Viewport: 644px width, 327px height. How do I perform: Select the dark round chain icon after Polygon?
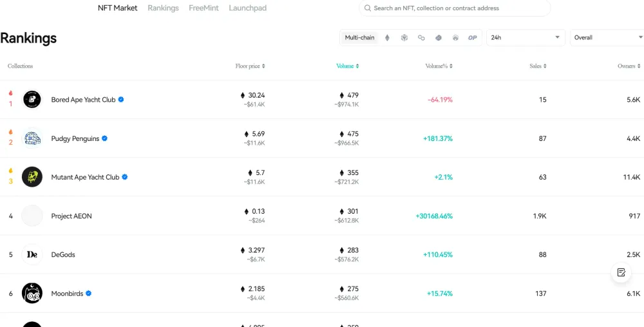pos(438,38)
